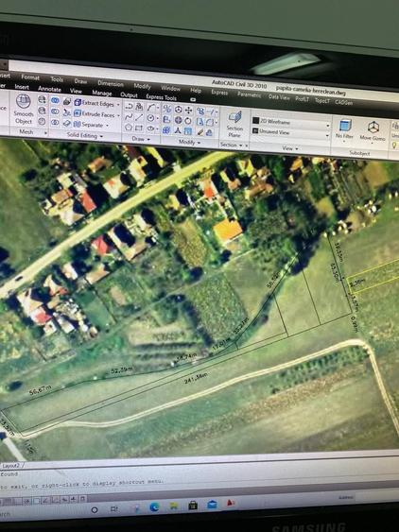Image resolution: width=399 pixels, height=532 pixels.
Task: Open the Separate dropdown arrow
Action: [x=108, y=126]
